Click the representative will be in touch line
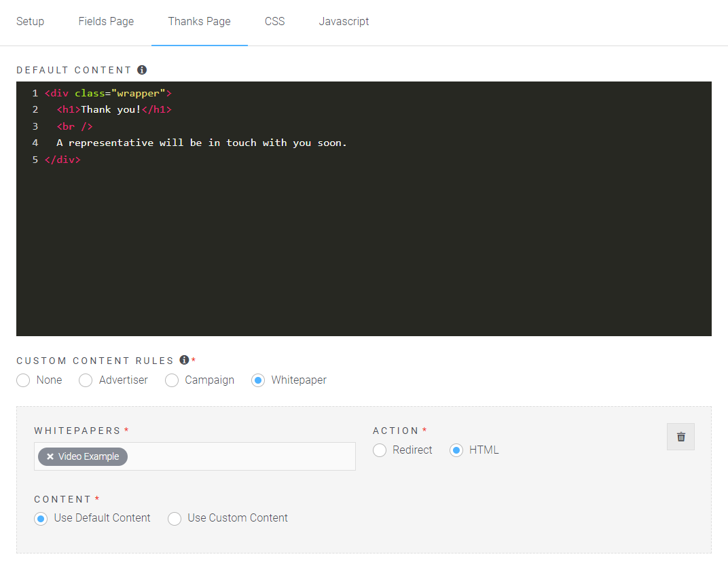Screen dimensions: 728x563 point(202,143)
